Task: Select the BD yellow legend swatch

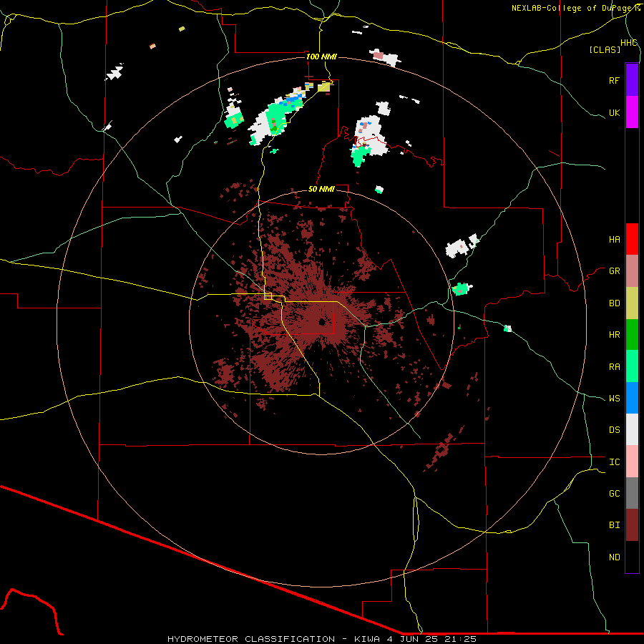Action: pos(632,303)
